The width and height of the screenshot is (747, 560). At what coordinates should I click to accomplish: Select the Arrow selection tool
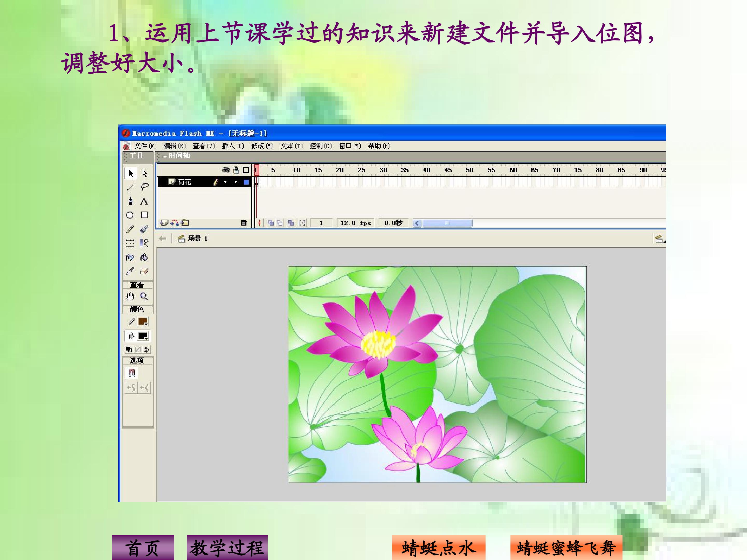click(131, 173)
